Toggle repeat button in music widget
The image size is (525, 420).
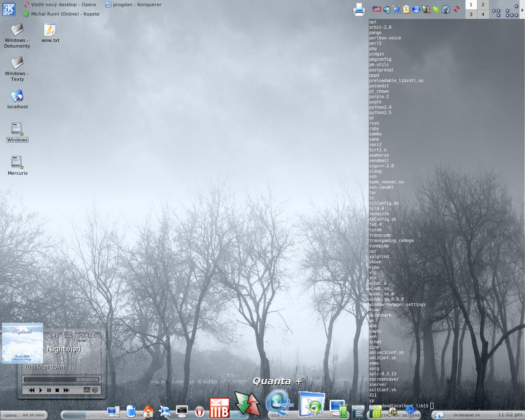(x=87, y=390)
